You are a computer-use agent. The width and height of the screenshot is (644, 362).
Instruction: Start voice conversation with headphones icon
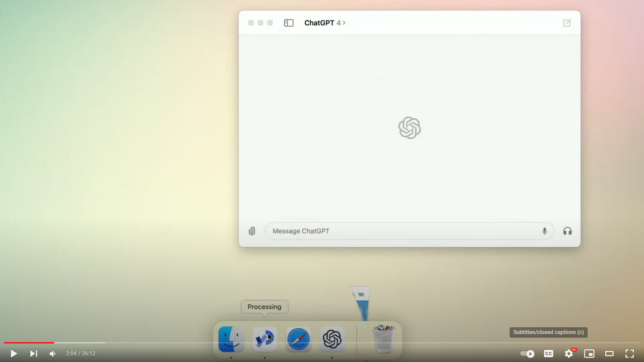(x=567, y=231)
